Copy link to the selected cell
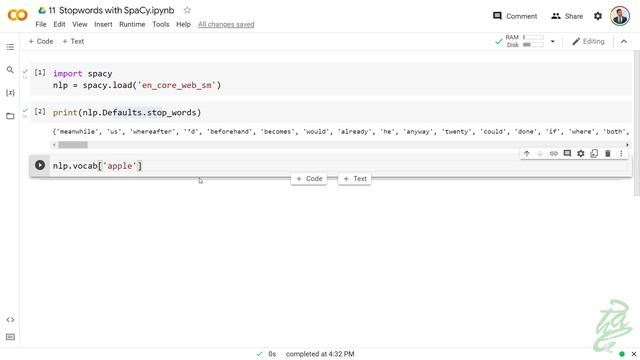Image resolution: width=640 pixels, height=360 pixels. click(553, 153)
